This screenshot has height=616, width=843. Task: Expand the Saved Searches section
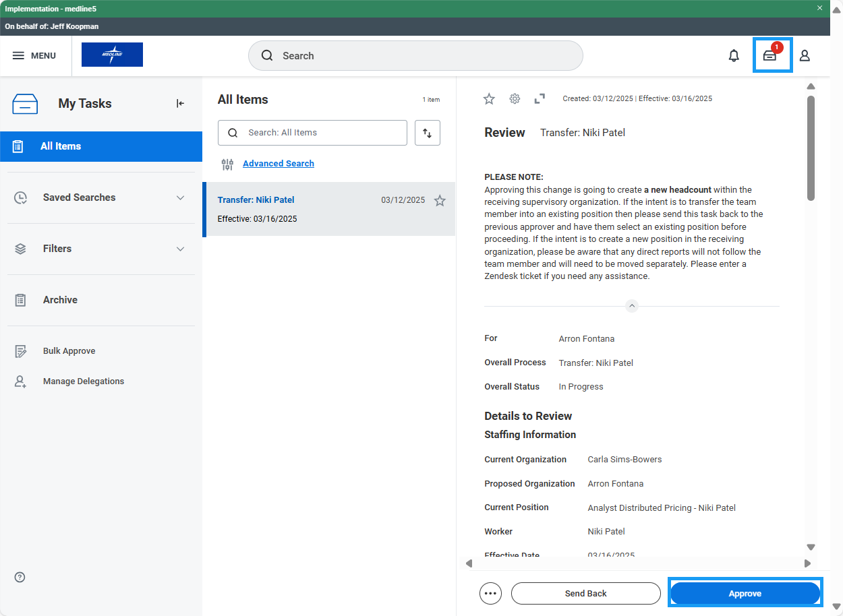pos(180,197)
